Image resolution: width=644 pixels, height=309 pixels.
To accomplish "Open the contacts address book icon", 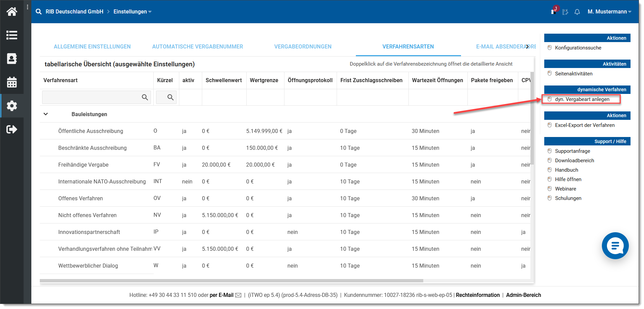I will pyautogui.click(x=12, y=59).
